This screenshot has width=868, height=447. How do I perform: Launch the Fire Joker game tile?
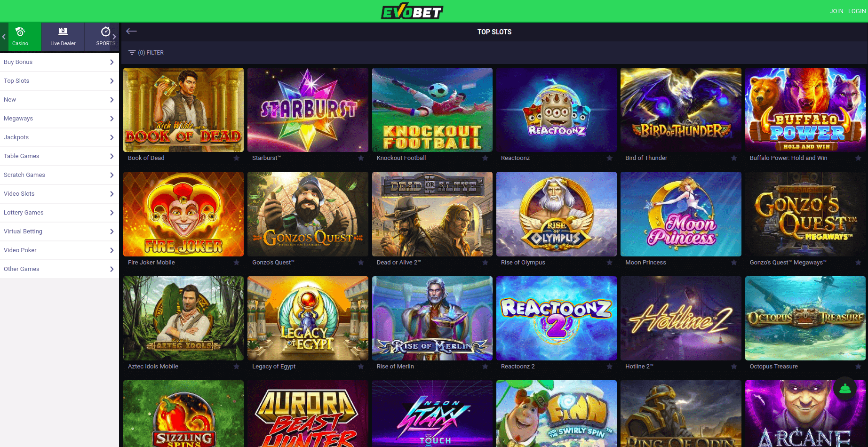(x=183, y=214)
